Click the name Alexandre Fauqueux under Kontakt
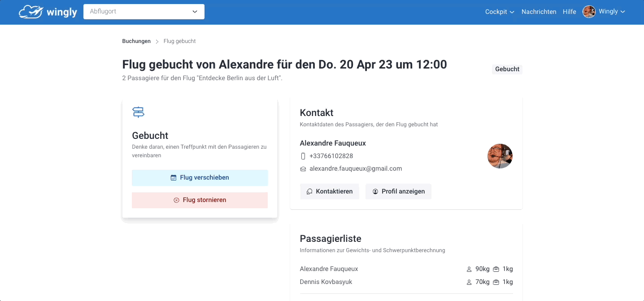The image size is (644, 301). [333, 143]
